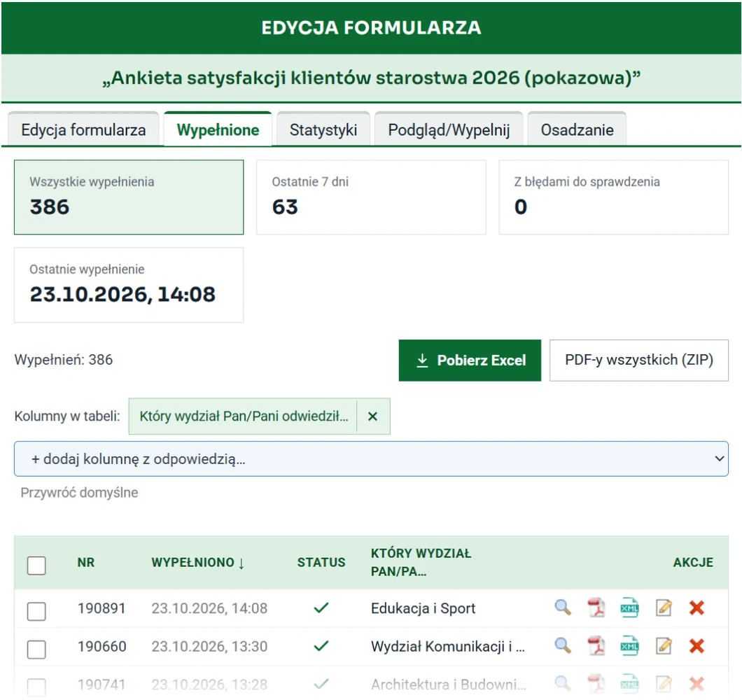The height and width of the screenshot is (700, 742).
Task: Export submission 190891 as XML
Action: click(x=629, y=608)
